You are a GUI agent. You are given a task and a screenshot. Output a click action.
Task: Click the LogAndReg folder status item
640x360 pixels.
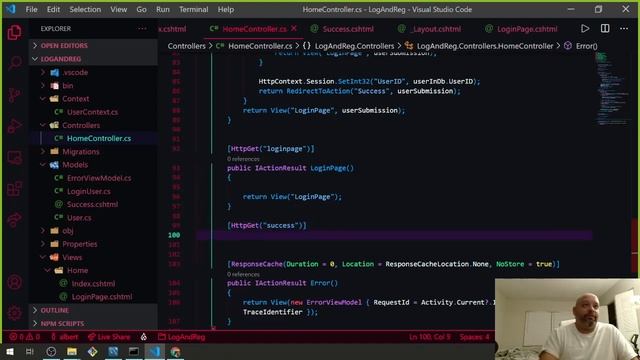[182, 337]
